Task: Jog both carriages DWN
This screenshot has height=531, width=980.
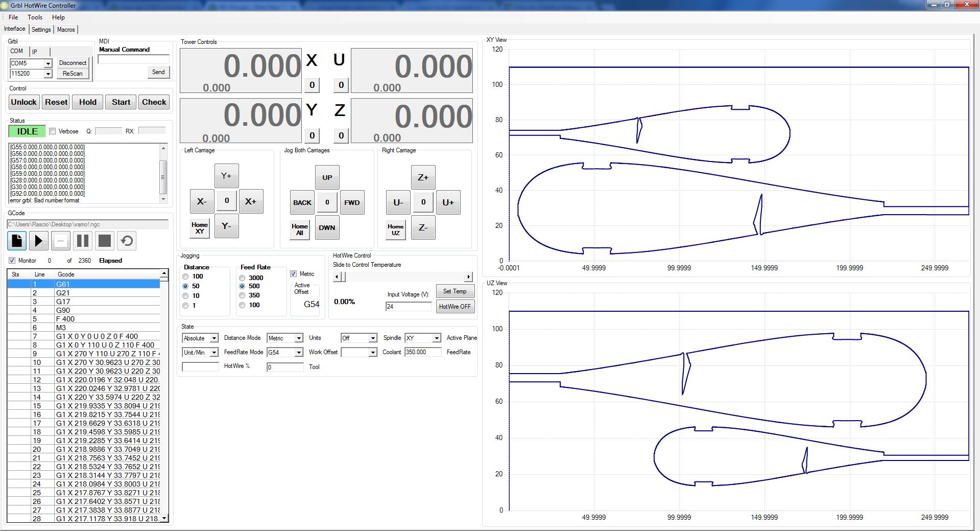Action: pos(327,227)
